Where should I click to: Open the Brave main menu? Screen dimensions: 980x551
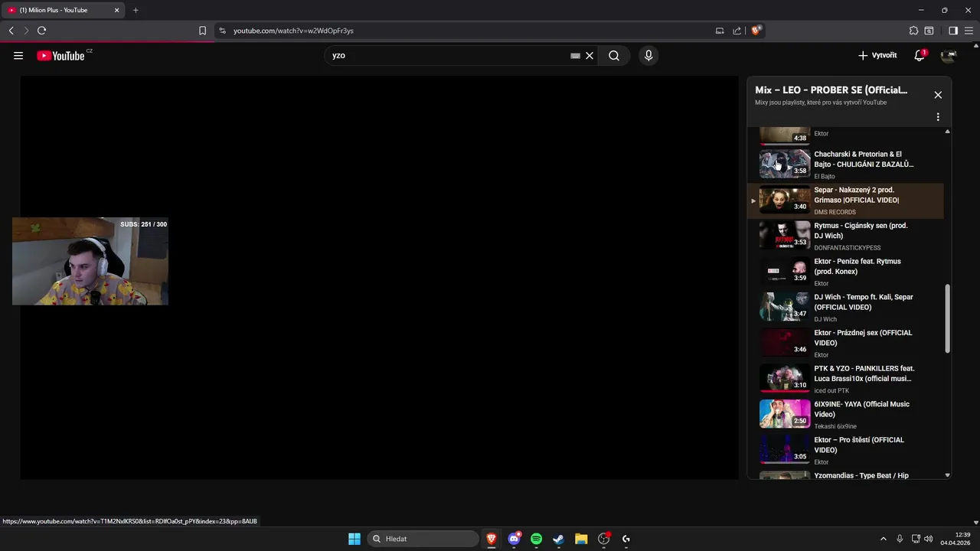(x=969, y=31)
